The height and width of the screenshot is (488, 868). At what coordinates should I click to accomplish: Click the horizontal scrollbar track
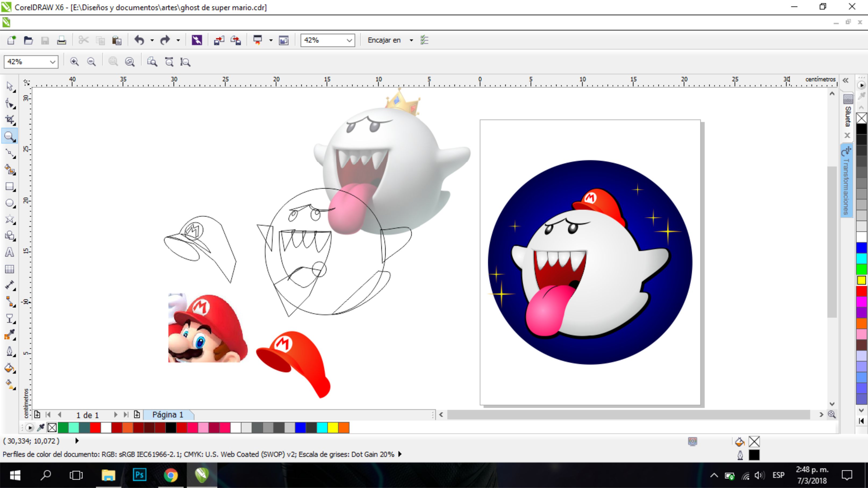pos(628,415)
